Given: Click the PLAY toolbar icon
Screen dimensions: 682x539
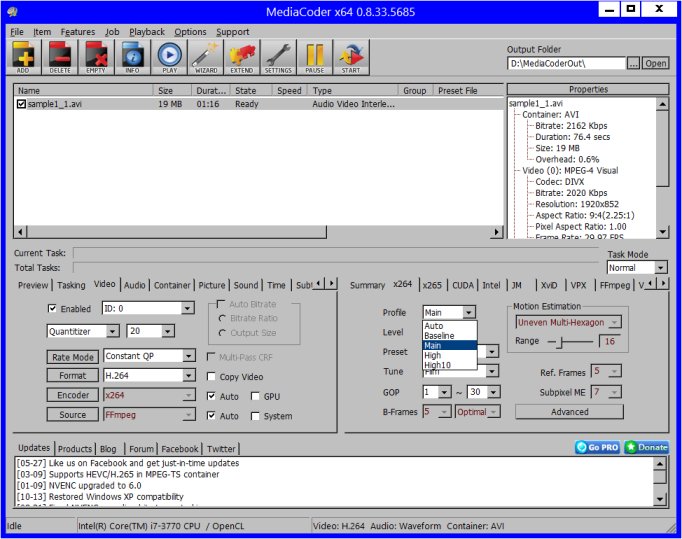Looking at the screenshot, I should click(169, 57).
